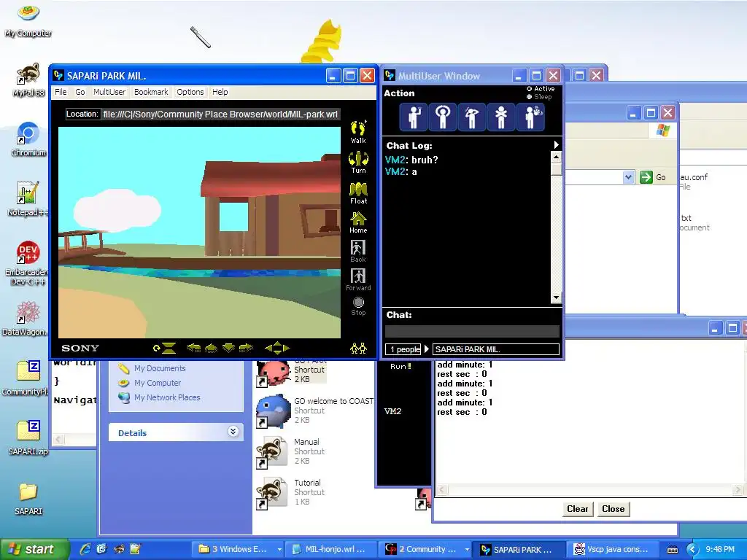Launch Internet Explorer from quick launch
Screen dimensions: 747x560
click(x=85, y=550)
